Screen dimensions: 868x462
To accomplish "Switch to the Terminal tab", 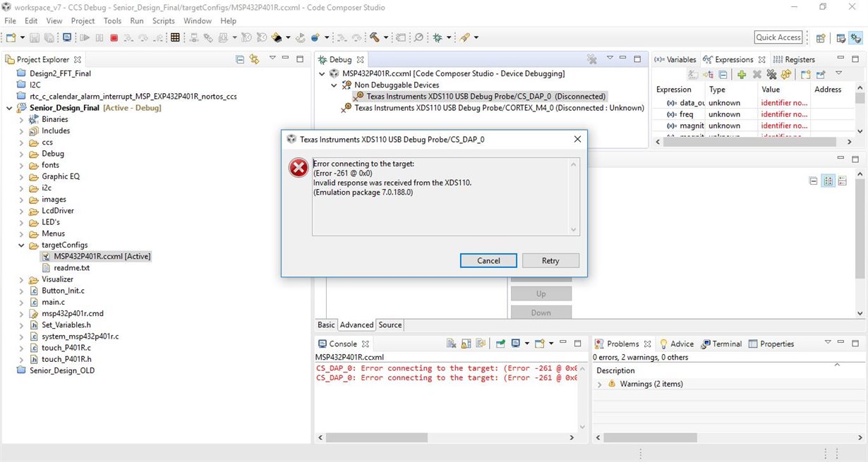I will [x=721, y=344].
